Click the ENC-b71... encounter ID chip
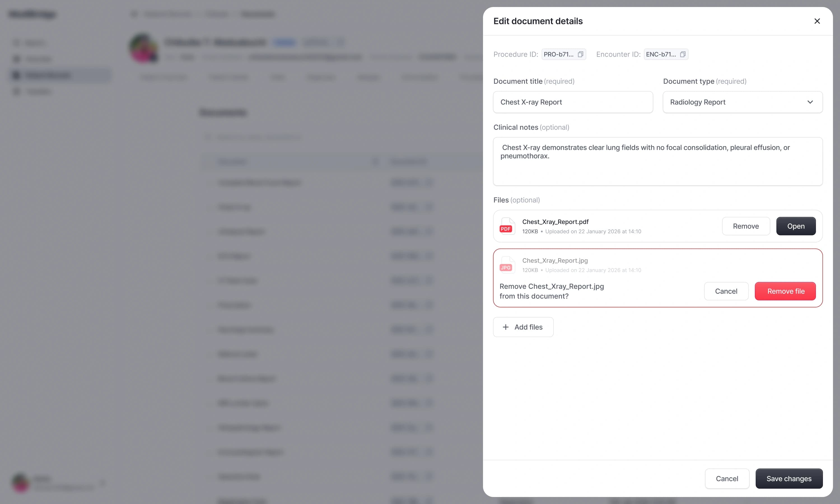The image size is (840, 504). click(x=666, y=54)
